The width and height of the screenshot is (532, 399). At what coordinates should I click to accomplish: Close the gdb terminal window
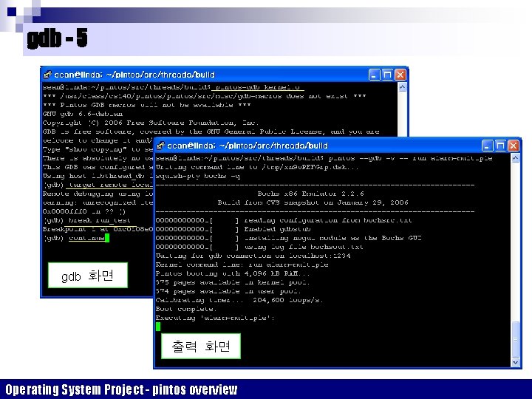click(x=400, y=75)
